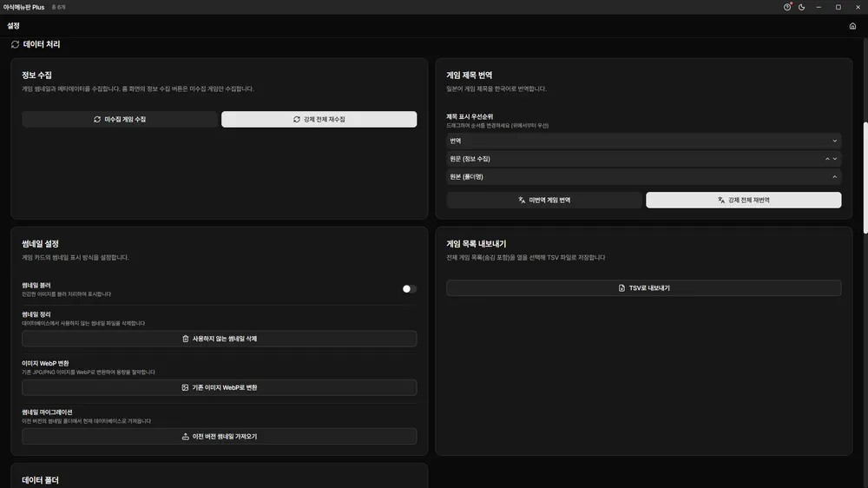Click the 정보 수집 heading
The height and width of the screenshot is (488, 868).
(x=36, y=75)
